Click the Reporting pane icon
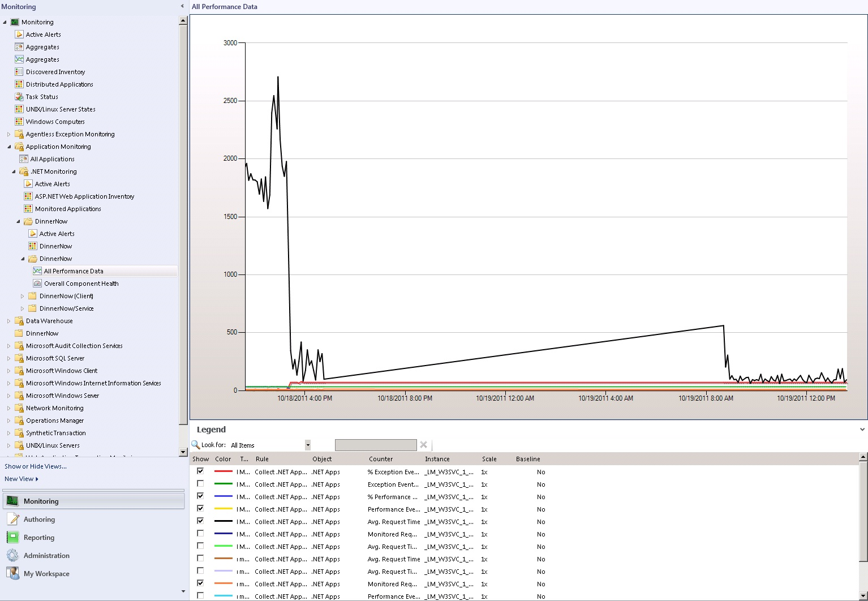Viewport: 868px width, 601px height. click(x=12, y=537)
